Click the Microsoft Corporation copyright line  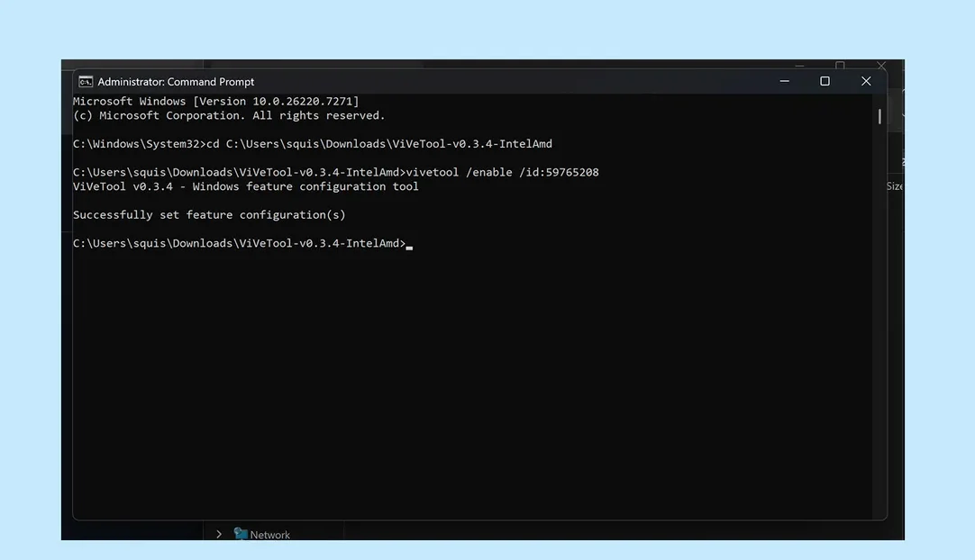229,115
